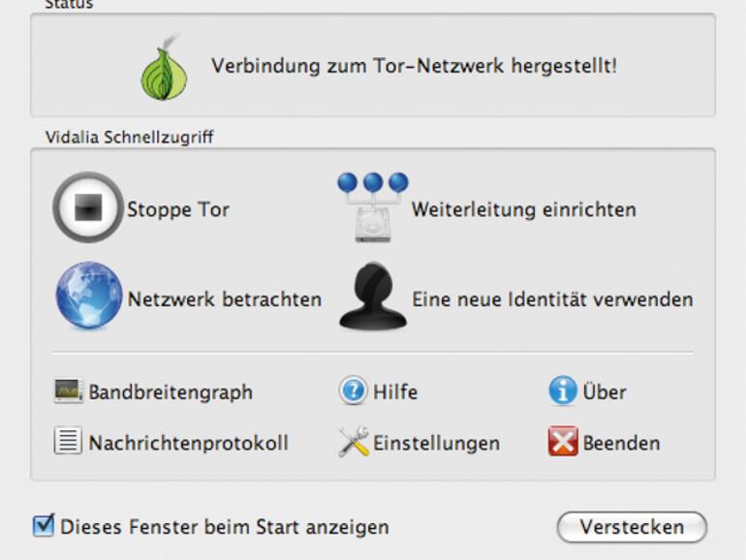This screenshot has width=746, height=560.
Task: Click the Hilfe question mark icon
Action: (x=353, y=390)
